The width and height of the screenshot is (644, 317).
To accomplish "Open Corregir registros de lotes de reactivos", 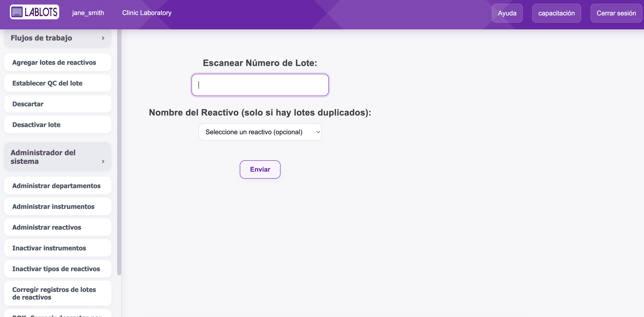I will point(58,293).
